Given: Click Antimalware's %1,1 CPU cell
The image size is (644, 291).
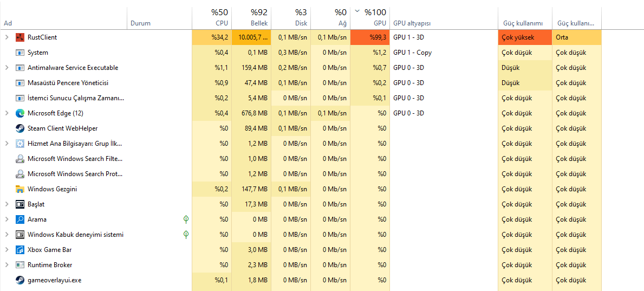Looking at the screenshot, I should coord(212,68).
